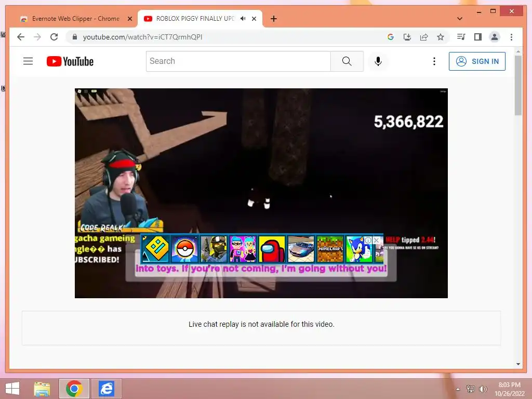532x399 pixels.
Task: Click the address bar URL
Action: pos(142,37)
